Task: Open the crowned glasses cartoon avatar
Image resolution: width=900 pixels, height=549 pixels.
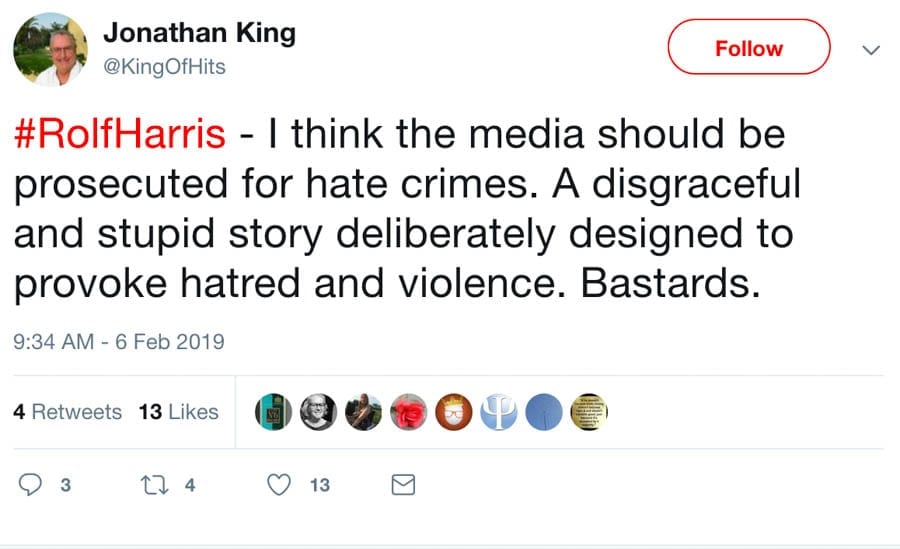Action: 453,412
